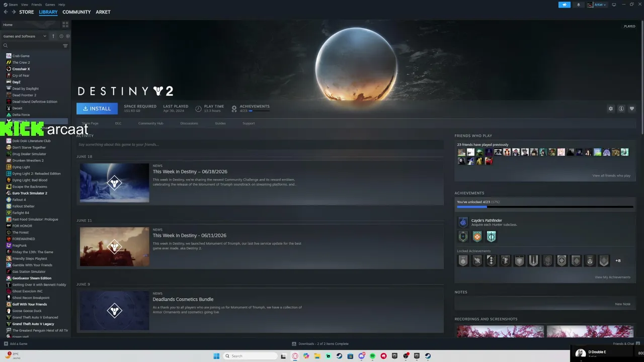Select Dying Light 2: Reloaded Edition
Screen dimensions: 644x362
click(x=36, y=173)
